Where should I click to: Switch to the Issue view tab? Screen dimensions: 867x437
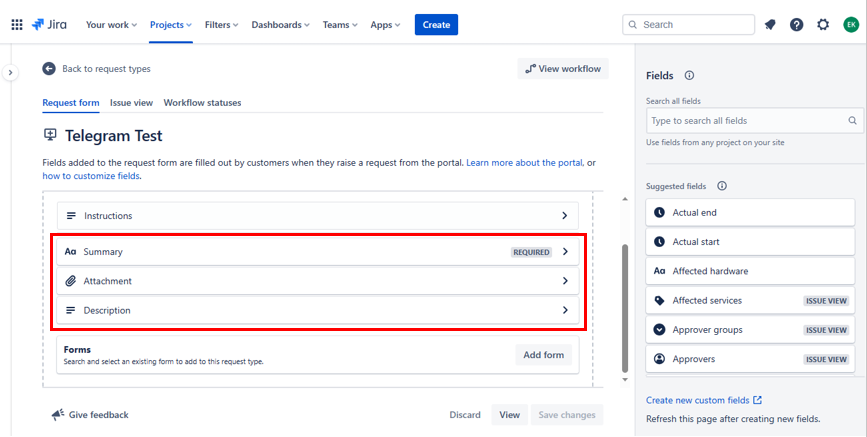coord(131,103)
